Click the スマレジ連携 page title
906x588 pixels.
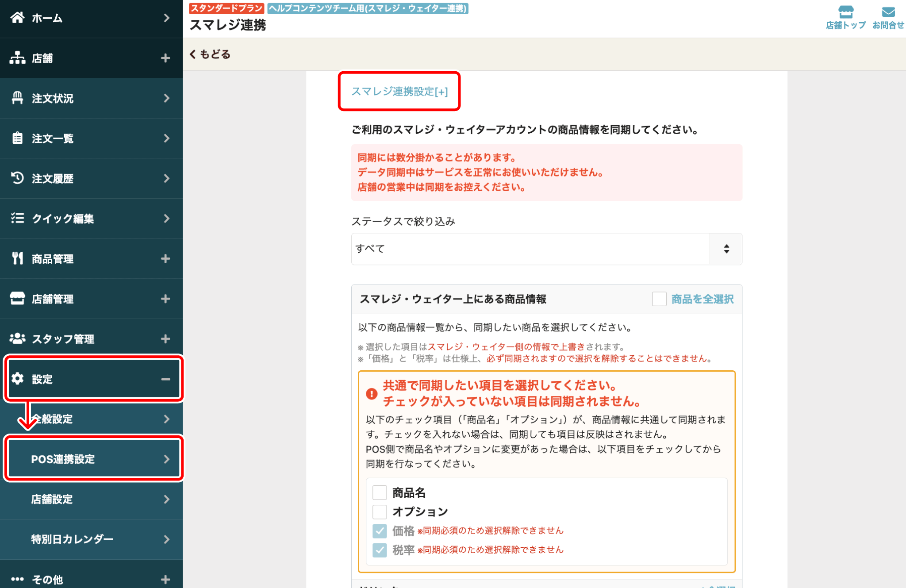228,25
